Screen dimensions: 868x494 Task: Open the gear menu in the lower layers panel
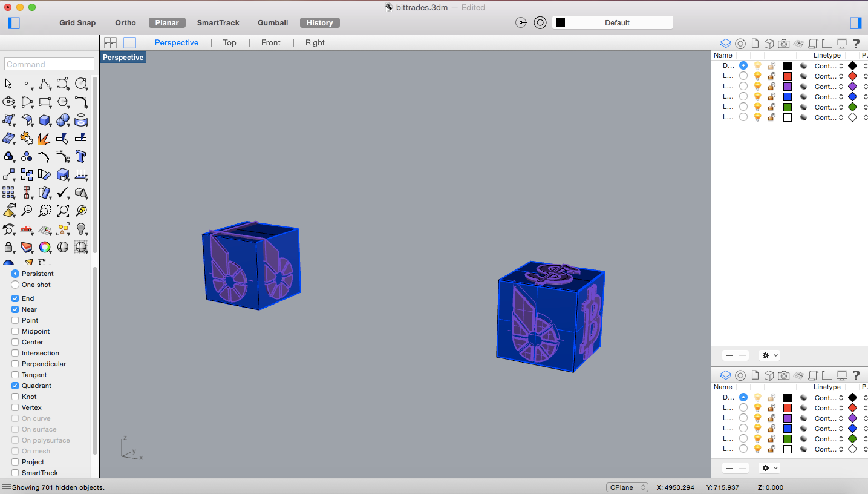pos(769,469)
